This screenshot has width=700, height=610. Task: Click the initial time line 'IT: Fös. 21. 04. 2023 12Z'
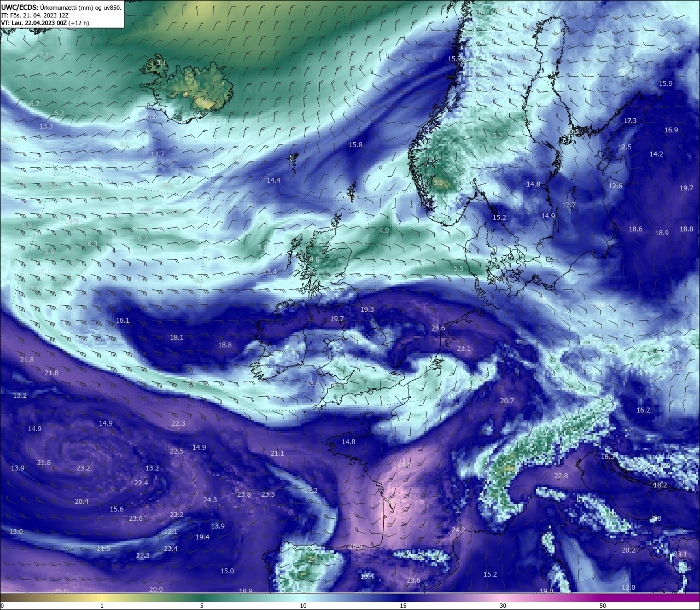pyautogui.click(x=34, y=15)
